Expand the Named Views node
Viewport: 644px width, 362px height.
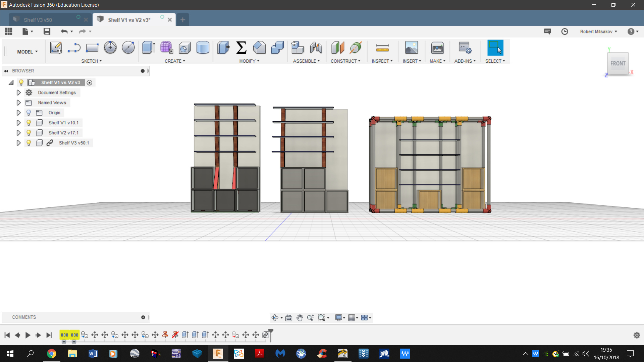click(x=18, y=103)
